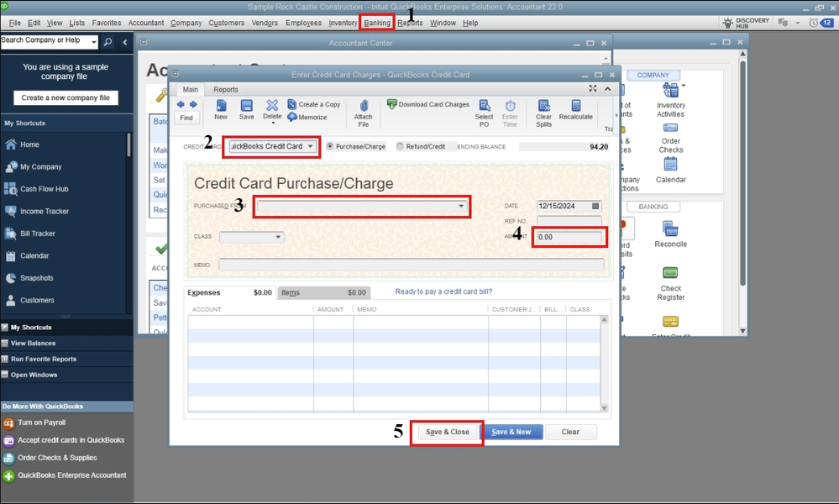The height and width of the screenshot is (504, 839).
Task: Click the reminders clock icon
Action: (813, 23)
